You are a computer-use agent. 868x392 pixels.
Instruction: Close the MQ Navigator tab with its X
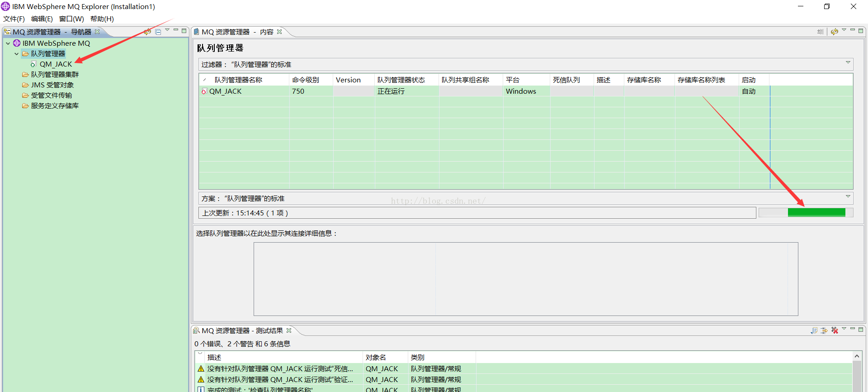[x=97, y=32]
